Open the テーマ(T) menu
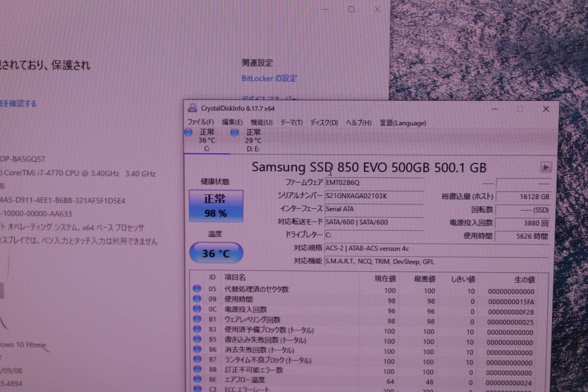Viewport: 588px width, 392px height. click(290, 122)
